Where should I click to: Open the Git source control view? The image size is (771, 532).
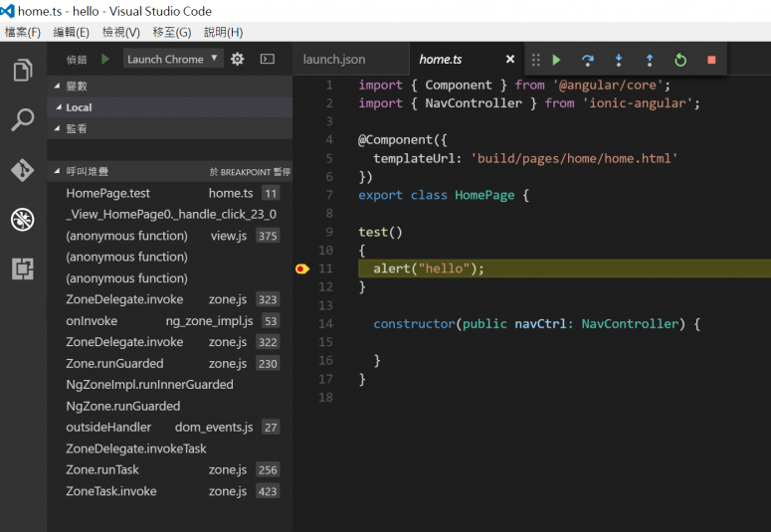tap(22, 170)
